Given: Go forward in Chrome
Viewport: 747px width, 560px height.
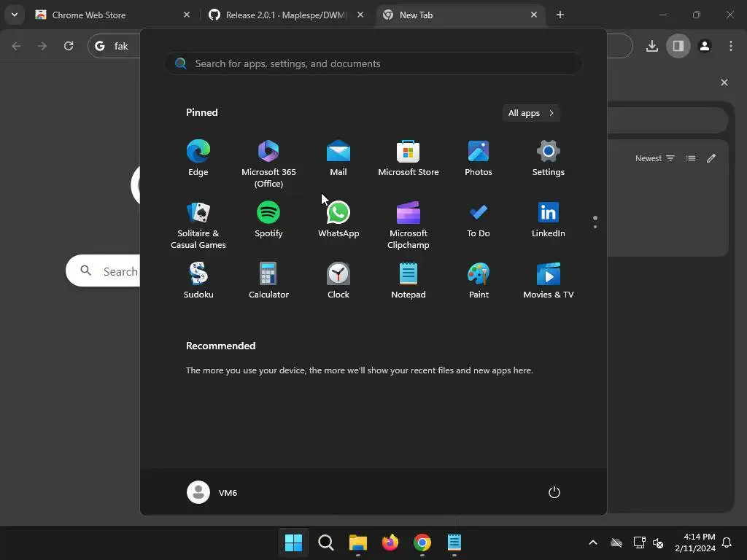Looking at the screenshot, I should coord(42,46).
